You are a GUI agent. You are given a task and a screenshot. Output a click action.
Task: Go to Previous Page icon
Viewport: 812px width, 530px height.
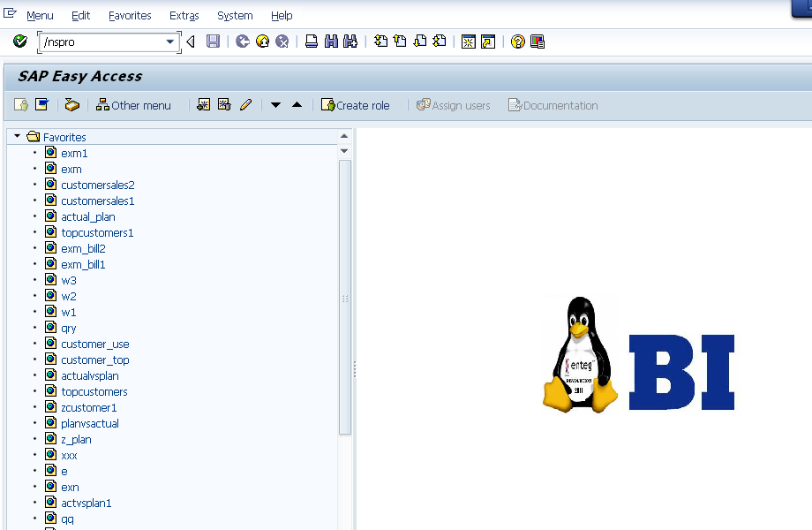(401, 42)
